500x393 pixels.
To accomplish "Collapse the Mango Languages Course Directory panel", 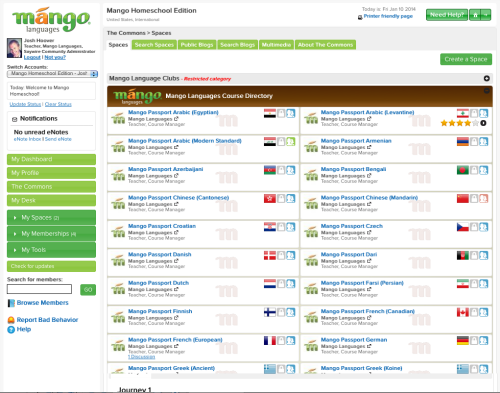I will click(487, 91).
